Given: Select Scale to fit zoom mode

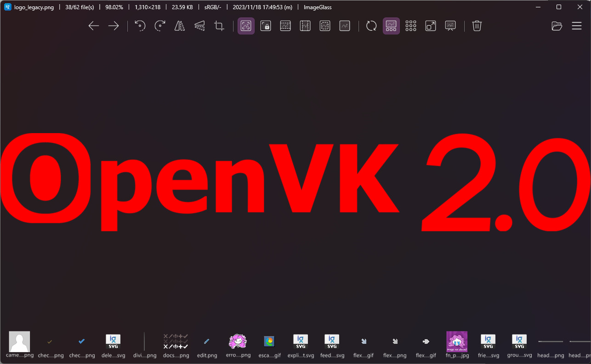Looking at the screenshot, I should coord(325,26).
